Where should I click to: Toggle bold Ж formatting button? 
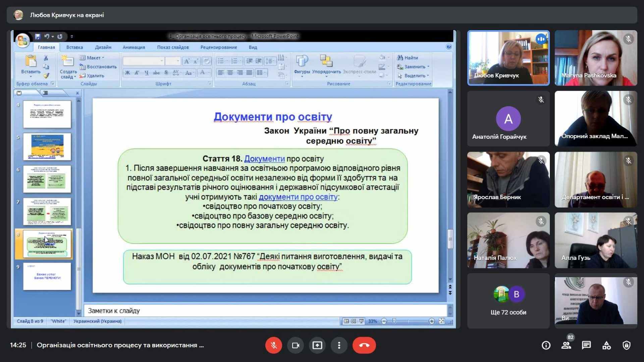click(127, 73)
